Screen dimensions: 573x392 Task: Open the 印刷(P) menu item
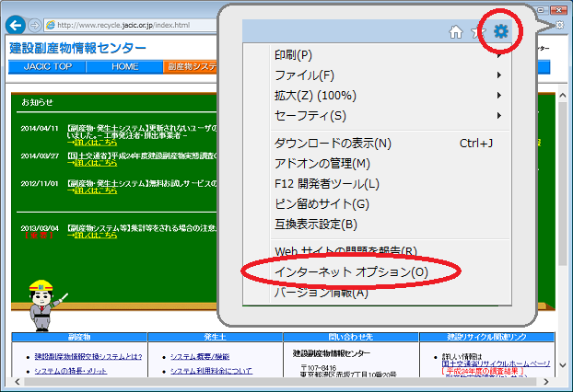click(391, 55)
